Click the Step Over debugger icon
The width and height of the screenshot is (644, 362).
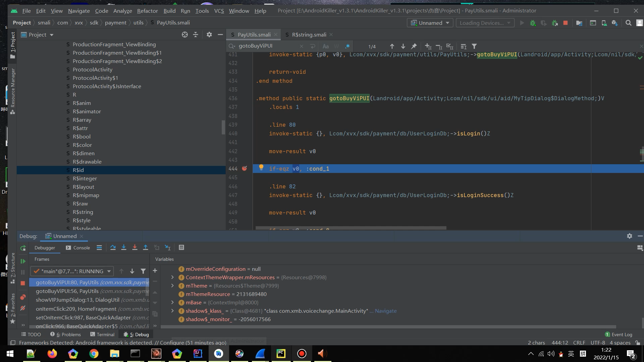pos(113,247)
